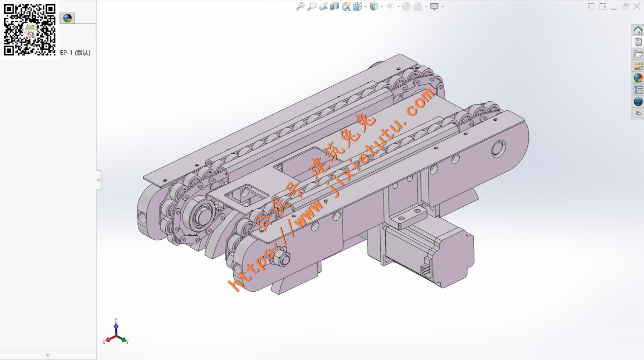644x360 pixels.
Task: Activate the Section View tool
Action: tap(334, 6)
